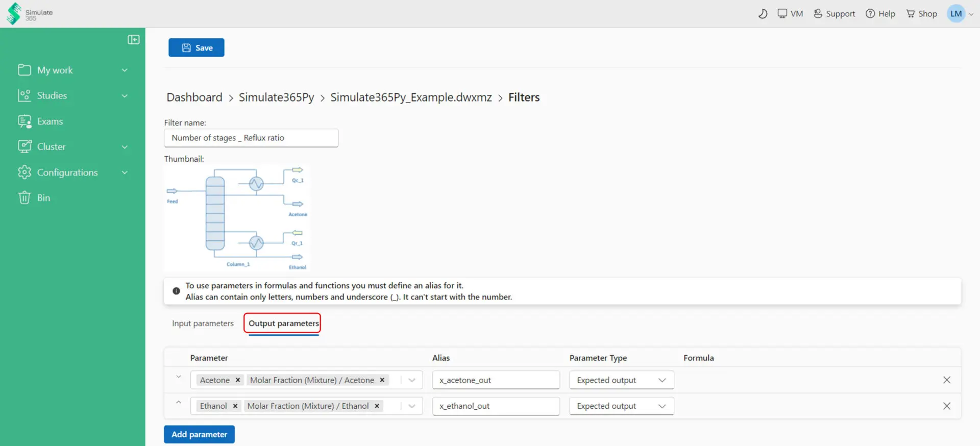980x446 pixels.
Task: Open the Bin in the sidebar
Action: pos(43,197)
